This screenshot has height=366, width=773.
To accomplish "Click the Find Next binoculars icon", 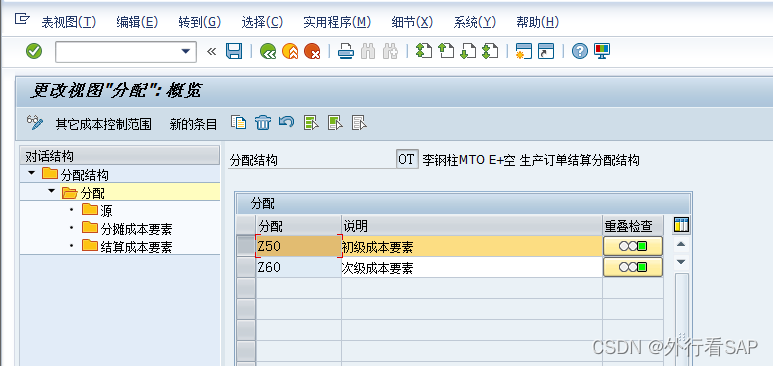I will coord(390,51).
